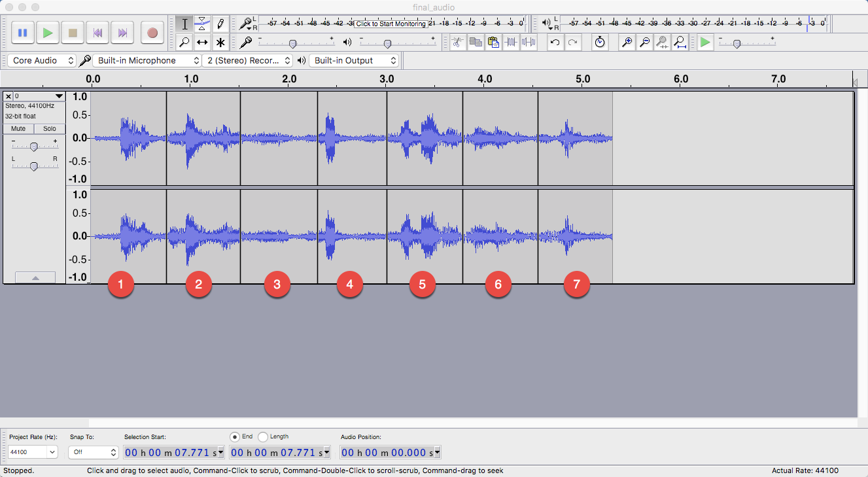Click the Stop transport button
Image resolution: width=868 pixels, height=477 pixels.
coord(73,32)
